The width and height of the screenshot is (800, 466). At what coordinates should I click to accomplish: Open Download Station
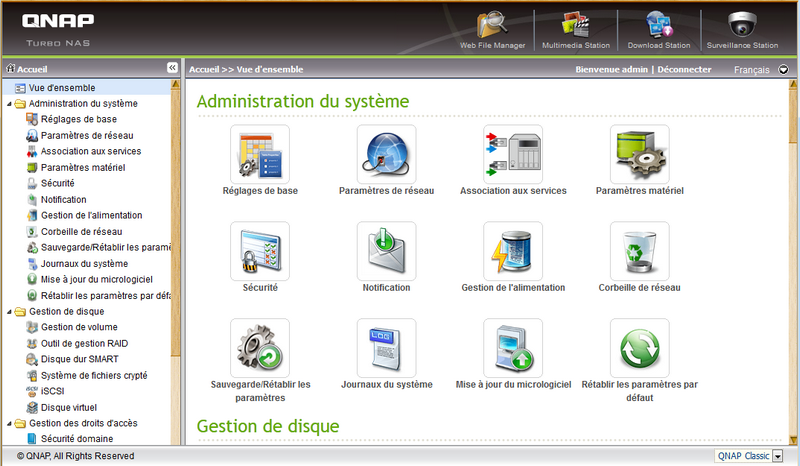(659, 31)
